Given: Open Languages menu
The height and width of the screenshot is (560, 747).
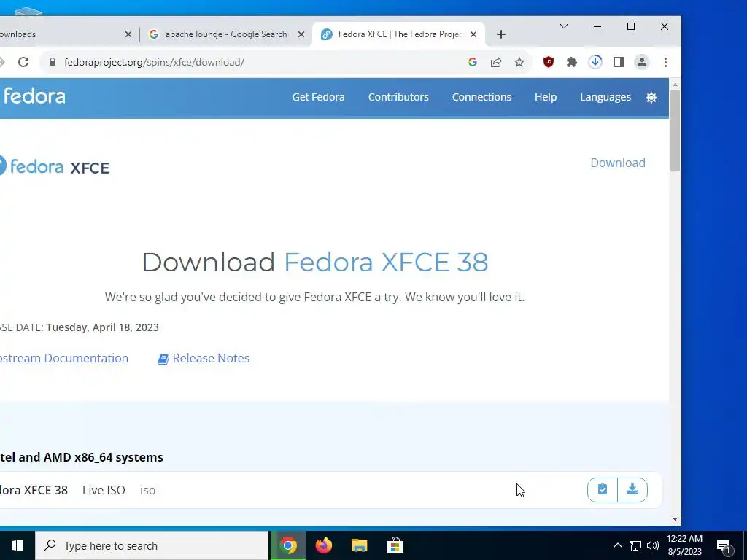Looking at the screenshot, I should tap(605, 97).
